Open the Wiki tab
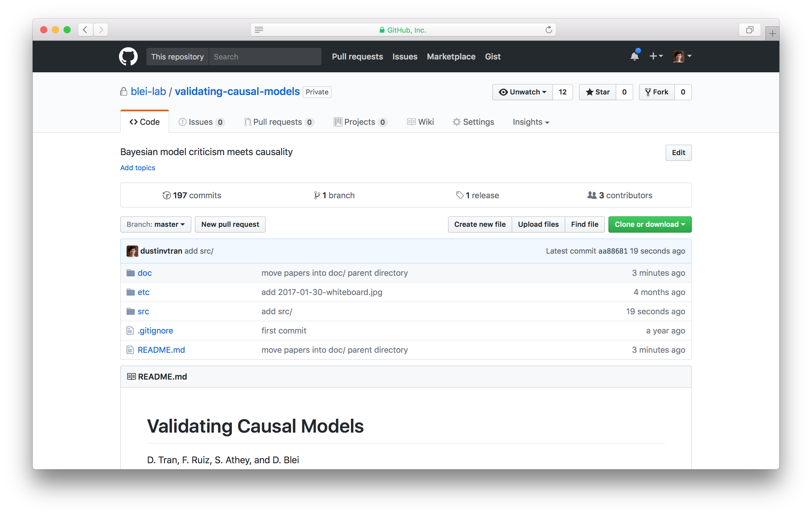 [420, 122]
